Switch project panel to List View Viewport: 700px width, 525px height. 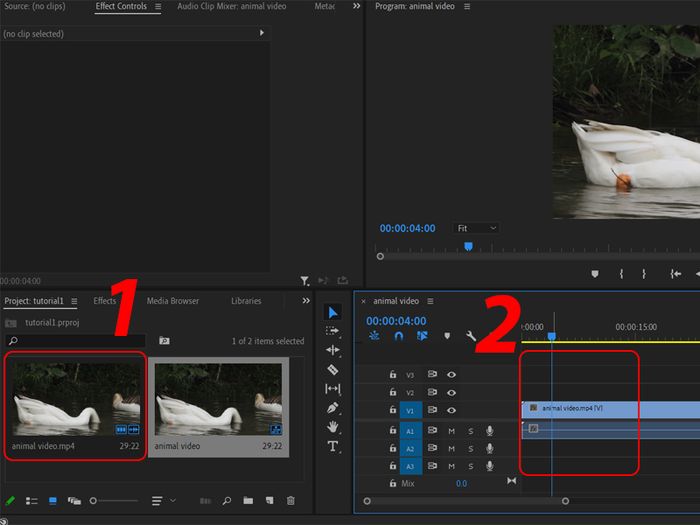[x=32, y=501]
